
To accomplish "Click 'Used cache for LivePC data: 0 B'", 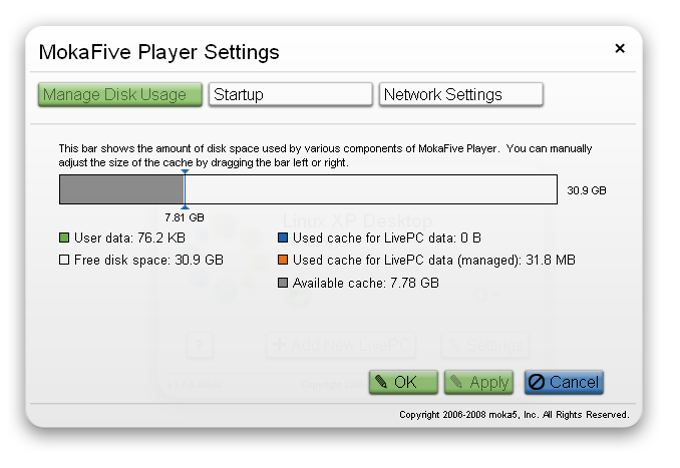I will (x=387, y=238).
